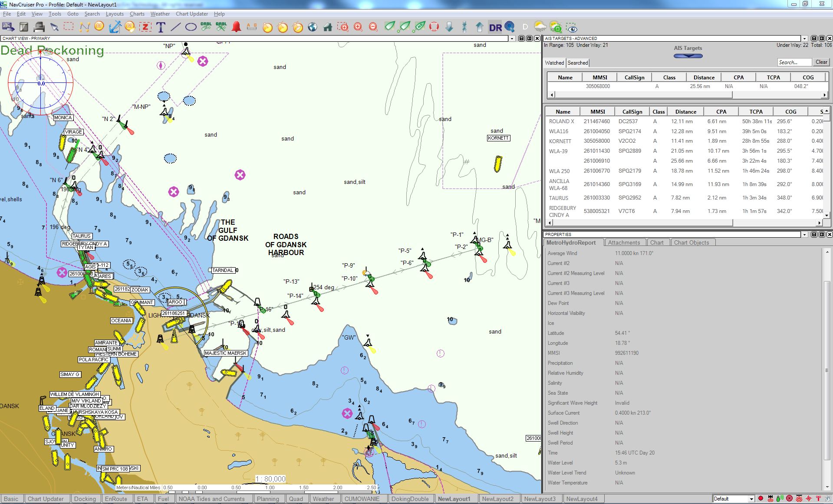Click the red record dot in status bar
Screen dimensions: 833x504
(761, 499)
